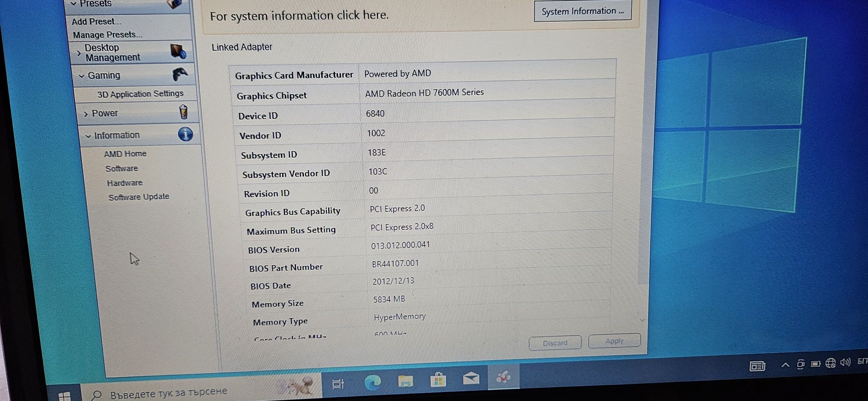Click the taskbar search magnifier icon
This screenshot has height=401, width=868.
pyautogui.click(x=96, y=395)
